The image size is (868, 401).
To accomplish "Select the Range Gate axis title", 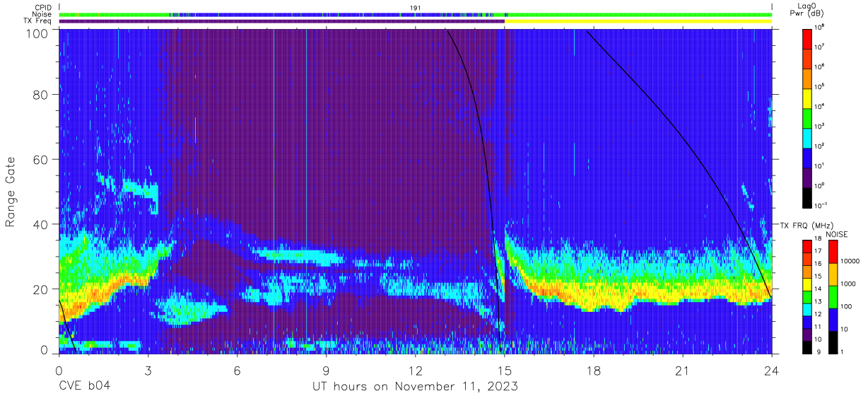I will [11, 192].
